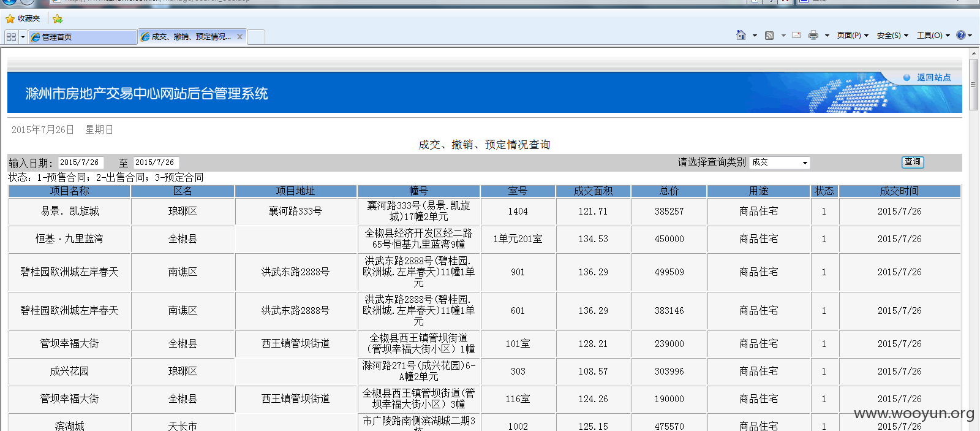Open the 收藏夹 favorites star button
The image size is (980, 431).
point(23,18)
